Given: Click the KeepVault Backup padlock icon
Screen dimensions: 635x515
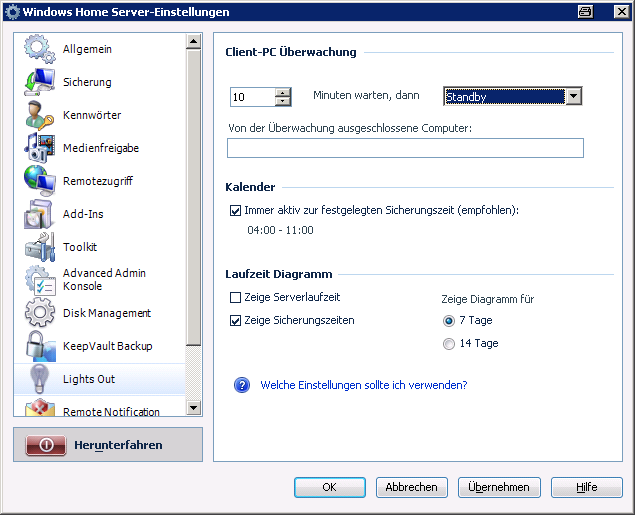Looking at the screenshot, I should (40, 346).
